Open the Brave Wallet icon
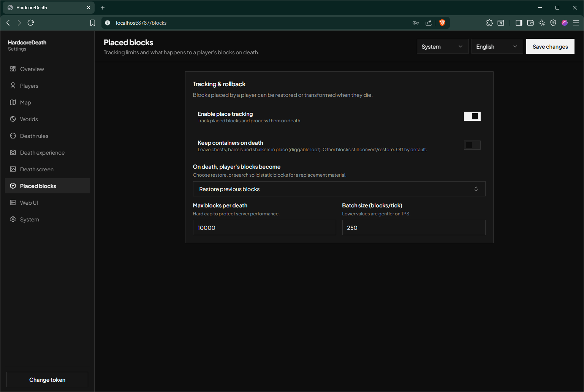This screenshot has height=392, width=584. 530,23
